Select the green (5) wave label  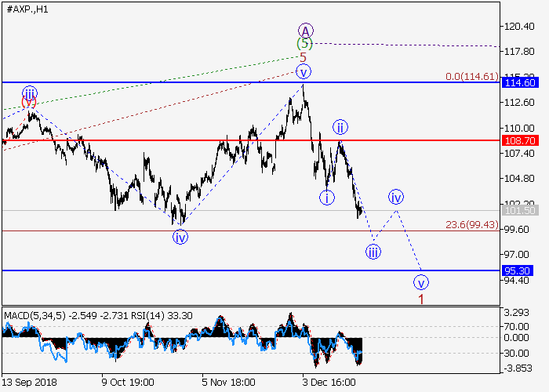pyautogui.click(x=303, y=43)
